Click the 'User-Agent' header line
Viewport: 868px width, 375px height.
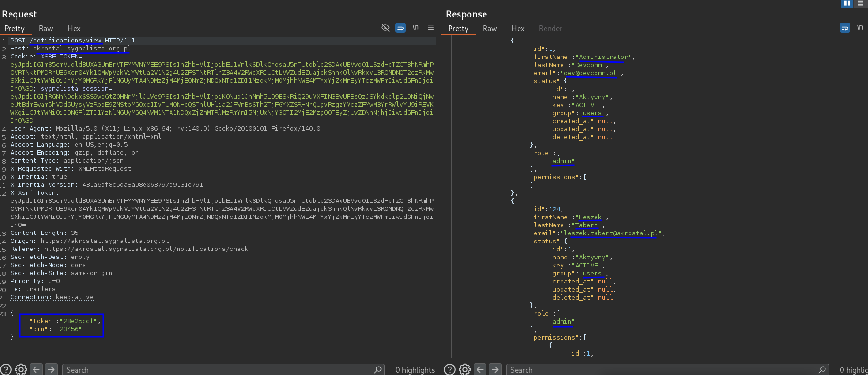coord(165,129)
